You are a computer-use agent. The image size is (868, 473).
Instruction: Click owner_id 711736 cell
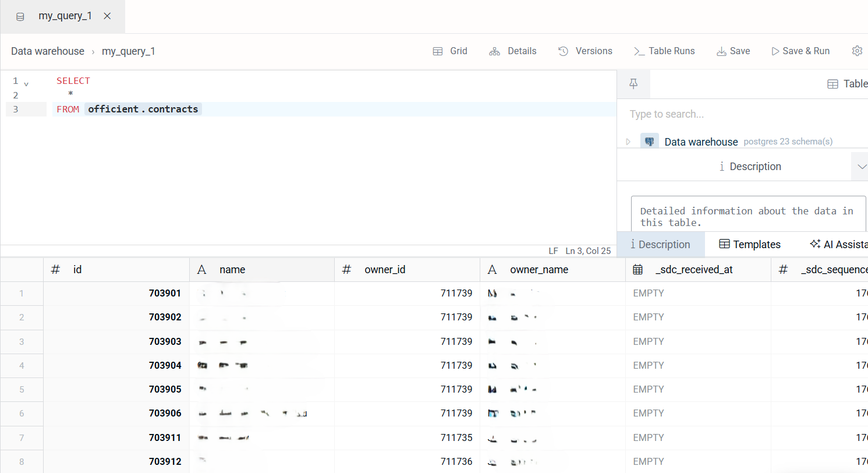[408, 462]
